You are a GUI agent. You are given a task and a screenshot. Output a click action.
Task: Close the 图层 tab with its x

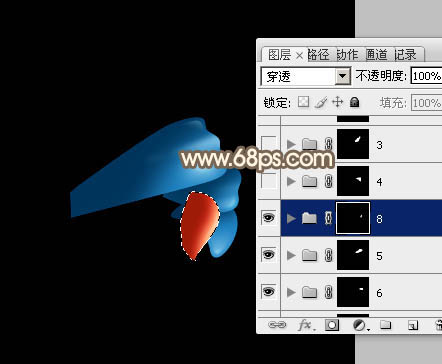(x=300, y=56)
